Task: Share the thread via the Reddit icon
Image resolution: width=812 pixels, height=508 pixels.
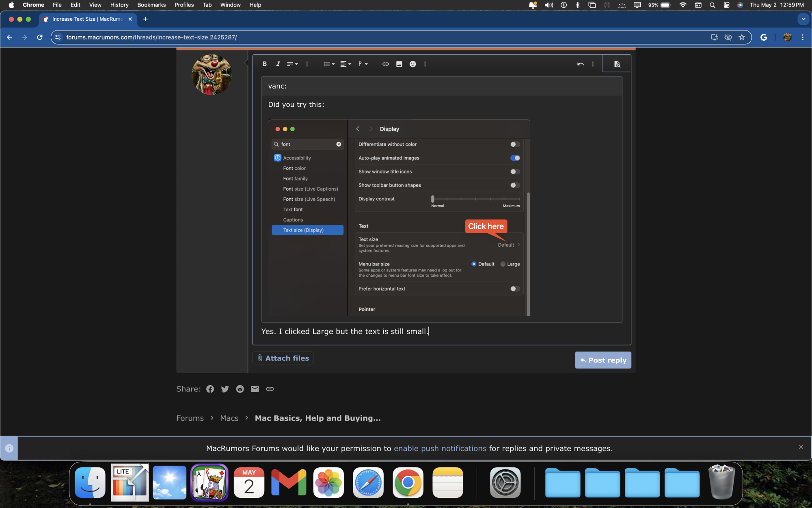Action: coord(240,389)
